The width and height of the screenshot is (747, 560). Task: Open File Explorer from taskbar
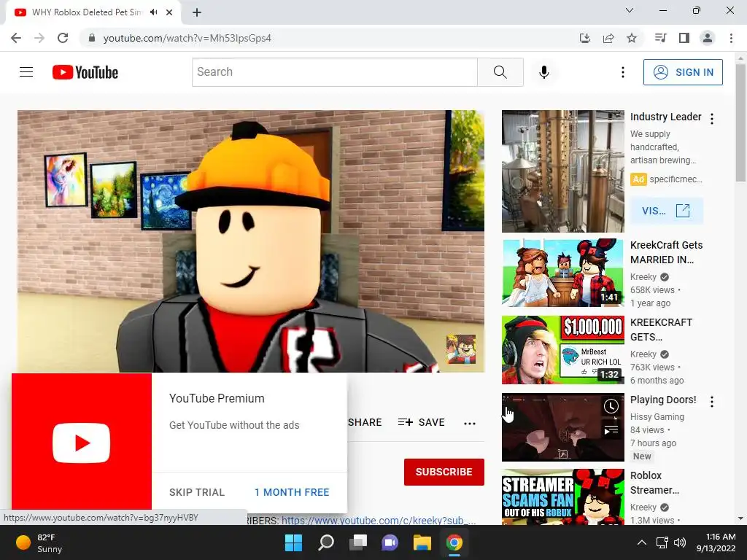pyautogui.click(x=422, y=542)
